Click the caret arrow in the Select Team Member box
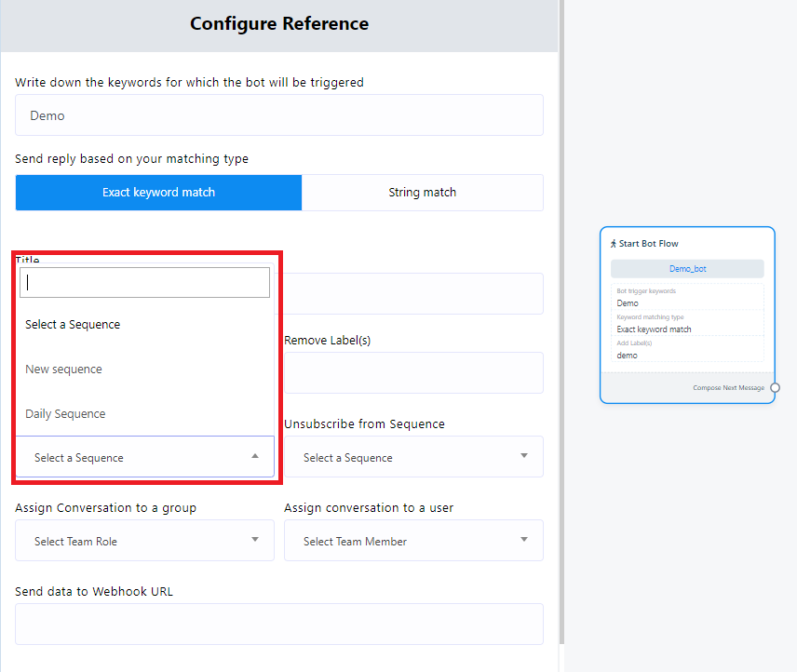The image size is (797, 672). point(524,540)
